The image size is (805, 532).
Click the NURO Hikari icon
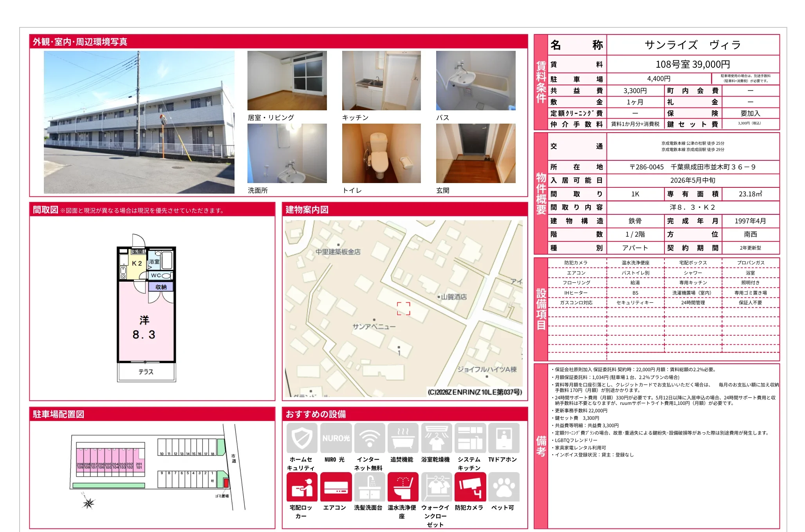pyautogui.click(x=336, y=438)
